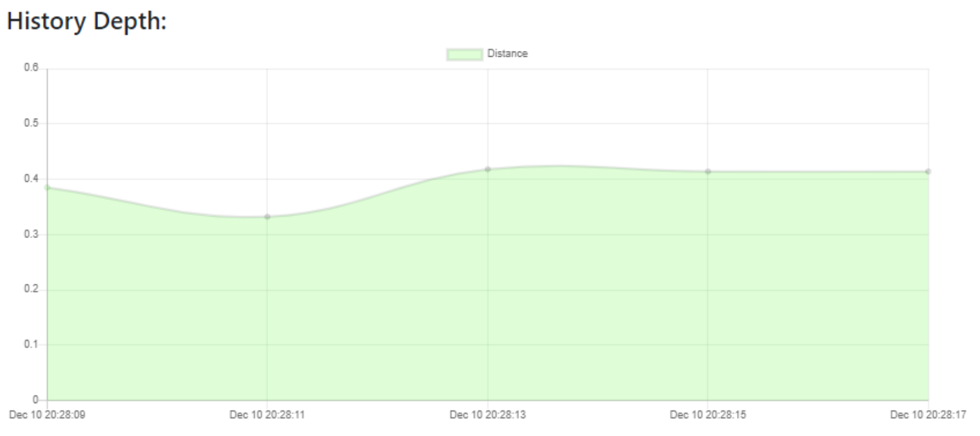The height and width of the screenshot is (436, 980).
Task: Select the data point at Dec 10 20:28:17
Action: [928, 172]
